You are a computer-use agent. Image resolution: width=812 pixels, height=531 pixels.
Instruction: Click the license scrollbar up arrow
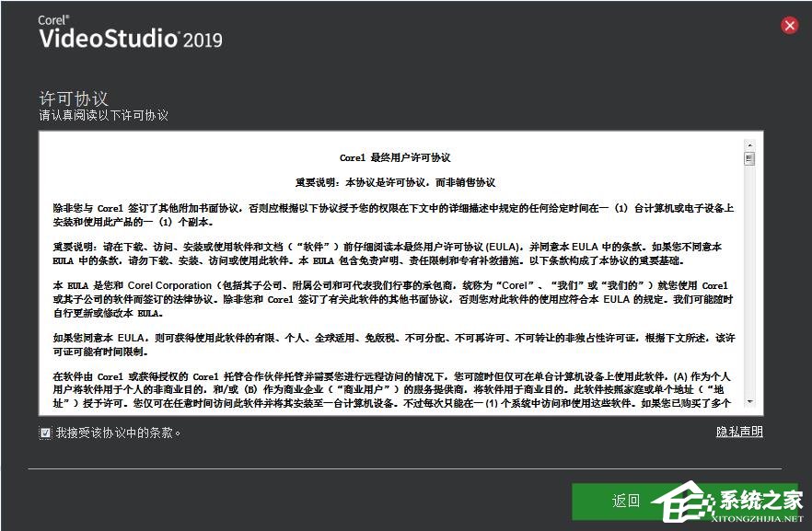click(748, 144)
